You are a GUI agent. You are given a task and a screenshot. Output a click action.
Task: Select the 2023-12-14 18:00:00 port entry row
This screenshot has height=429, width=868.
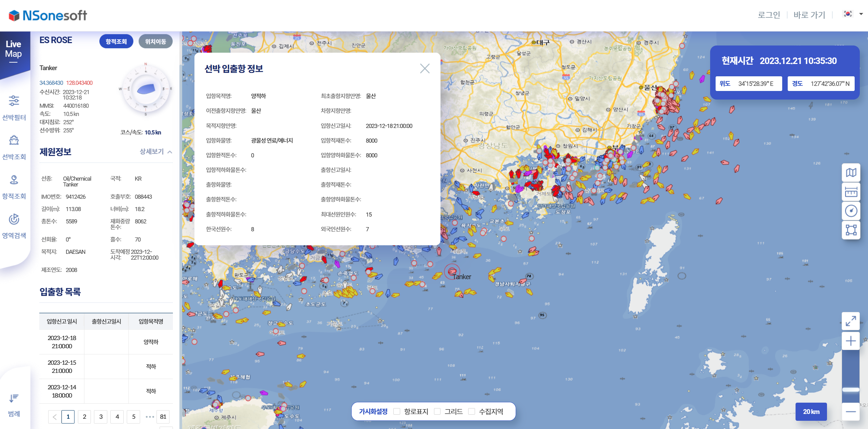106,391
